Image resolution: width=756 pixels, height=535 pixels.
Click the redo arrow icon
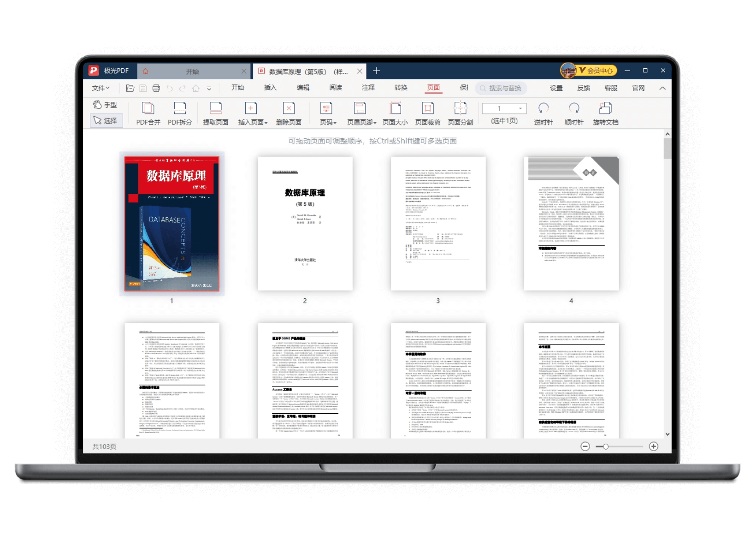183,88
